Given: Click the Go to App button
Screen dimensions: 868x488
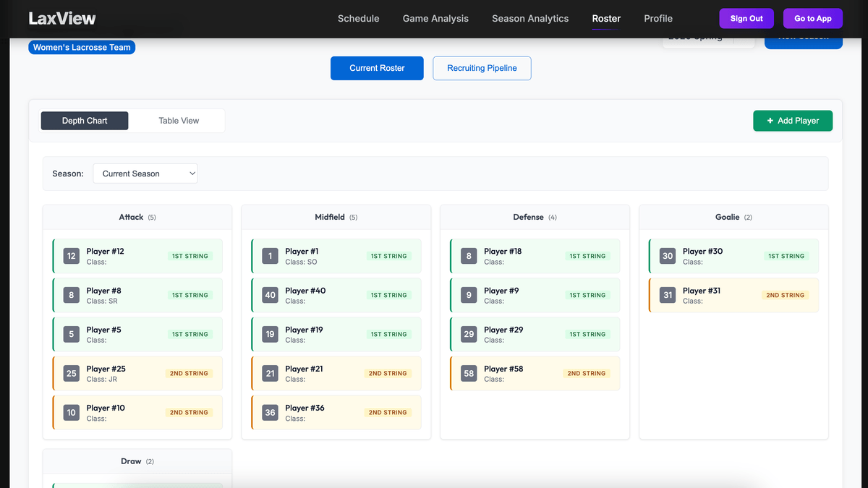Looking at the screenshot, I should pos(812,18).
